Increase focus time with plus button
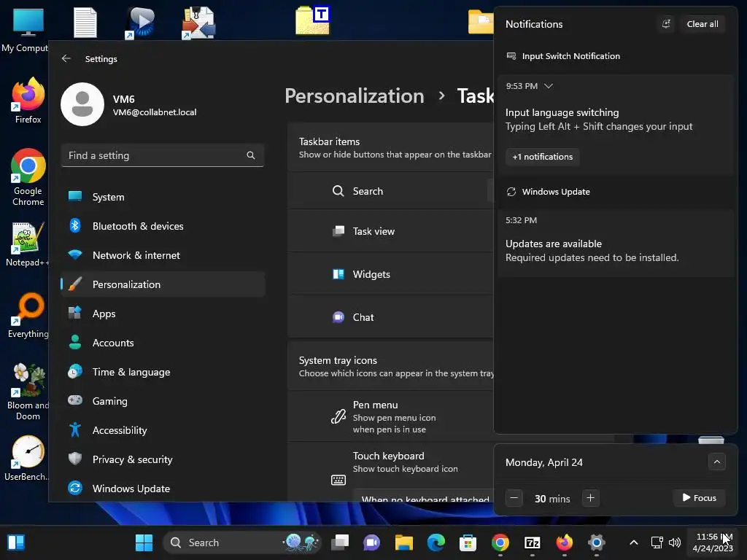The height and width of the screenshot is (560, 747). coord(590,498)
